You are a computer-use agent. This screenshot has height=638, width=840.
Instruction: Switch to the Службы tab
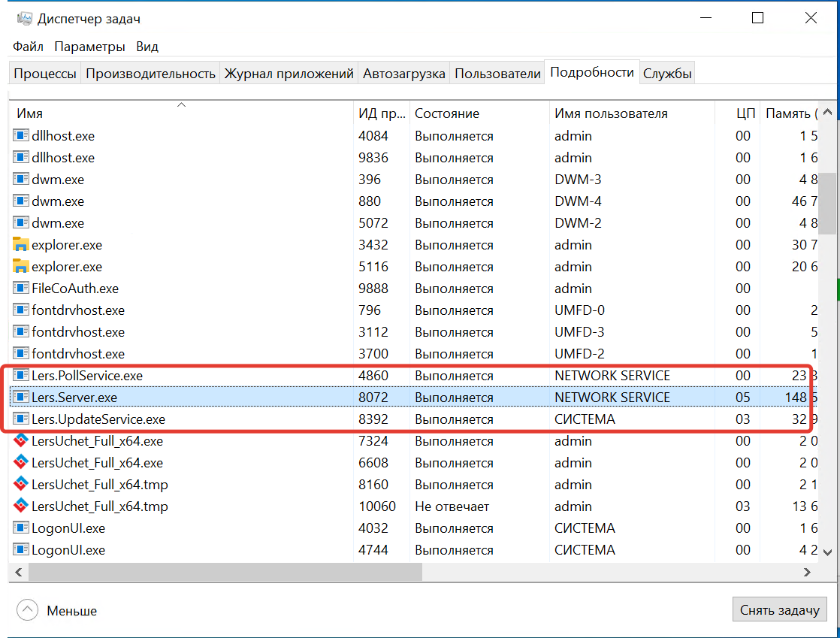point(667,74)
